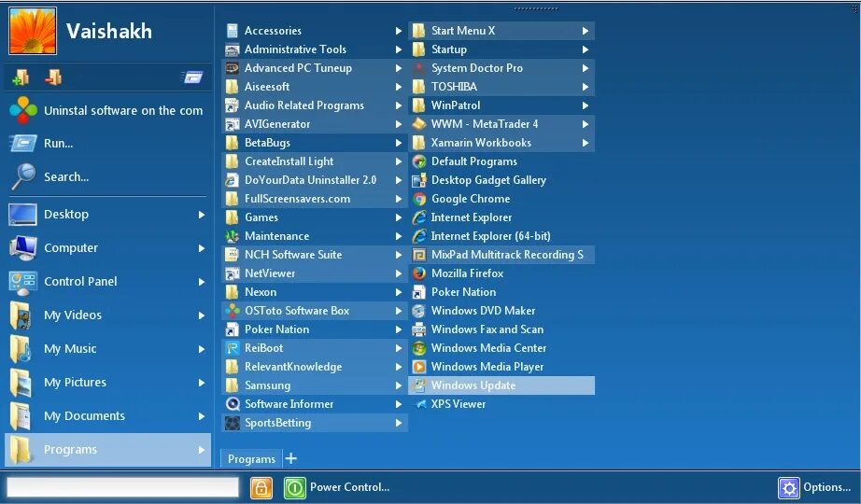
Task: Open AVIGenerator menu item
Action: point(314,124)
